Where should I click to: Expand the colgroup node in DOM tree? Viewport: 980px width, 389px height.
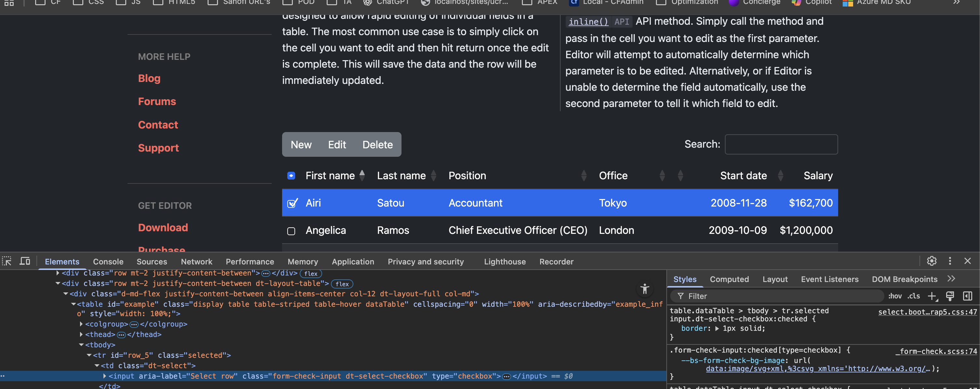[x=81, y=324]
